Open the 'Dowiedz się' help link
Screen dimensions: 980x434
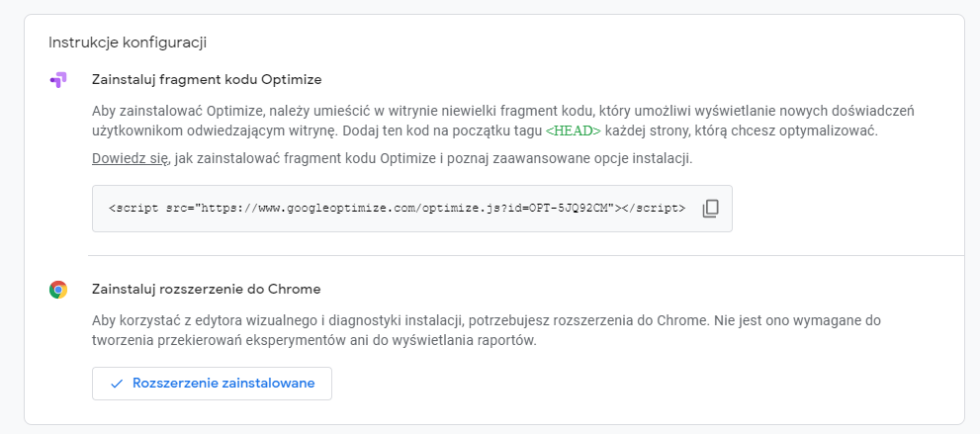coord(130,158)
